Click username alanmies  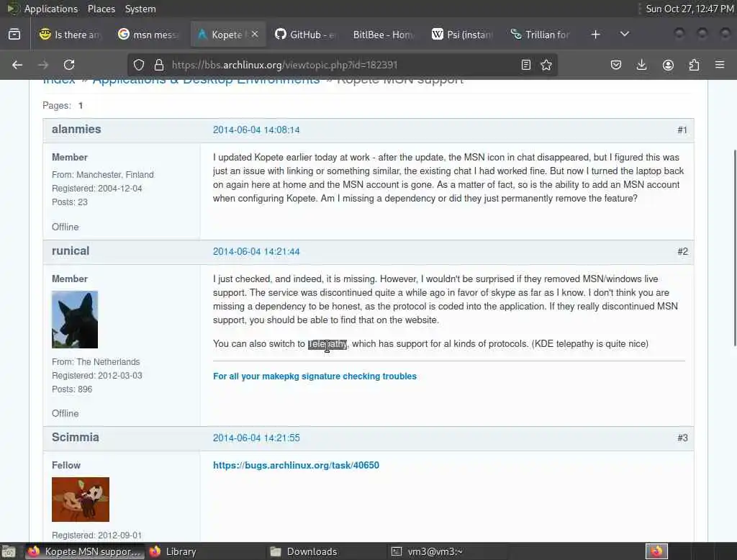(76, 130)
